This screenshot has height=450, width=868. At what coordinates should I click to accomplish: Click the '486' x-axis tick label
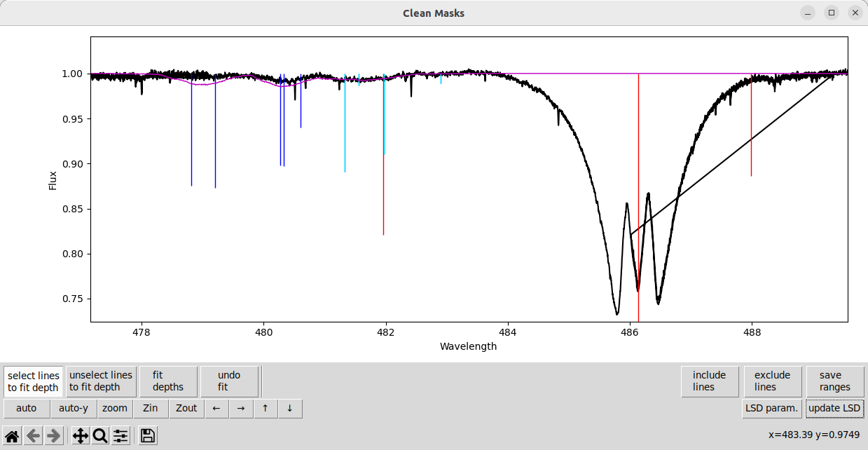[x=630, y=332]
